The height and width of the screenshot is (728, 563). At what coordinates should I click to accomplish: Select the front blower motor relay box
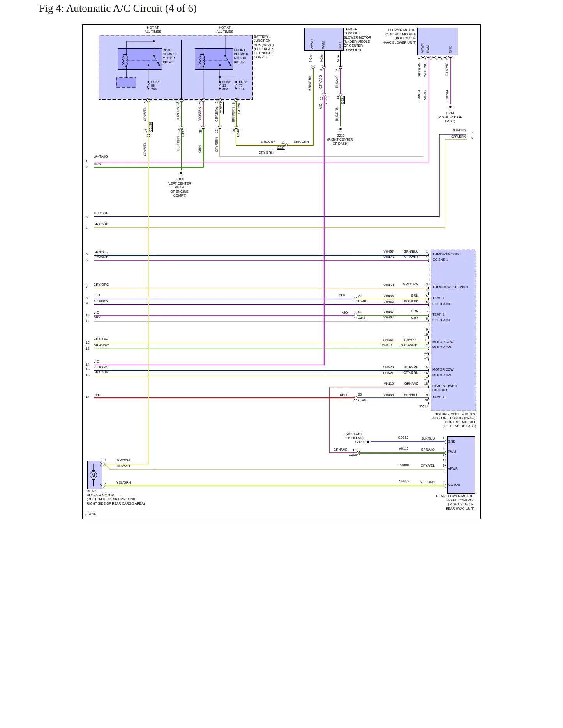(214, 59)
